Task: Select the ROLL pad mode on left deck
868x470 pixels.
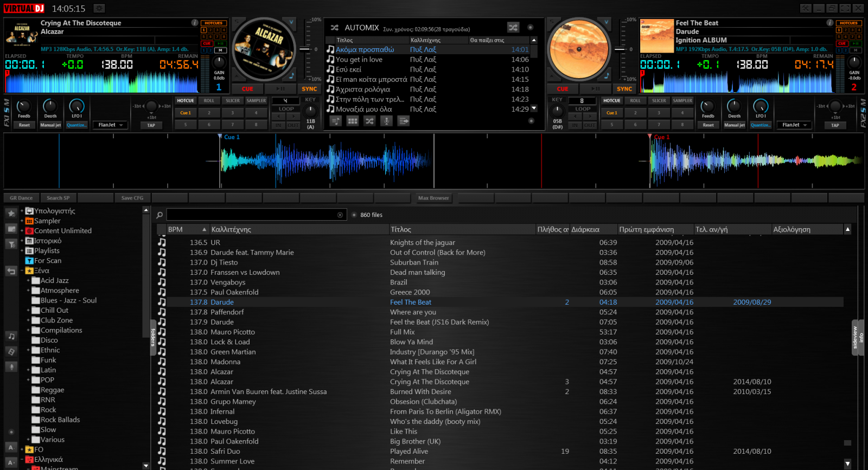Action: (209, 101)
